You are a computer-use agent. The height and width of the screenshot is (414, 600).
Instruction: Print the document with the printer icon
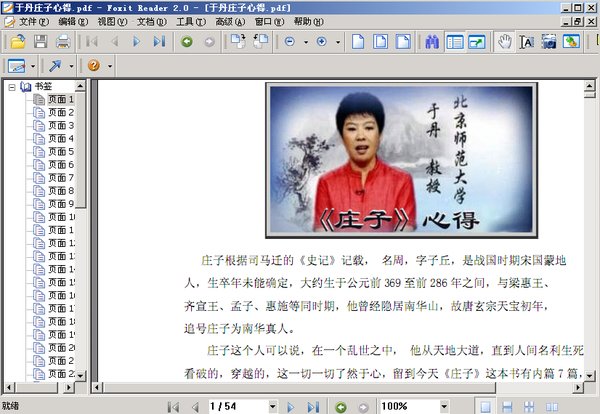63,41
